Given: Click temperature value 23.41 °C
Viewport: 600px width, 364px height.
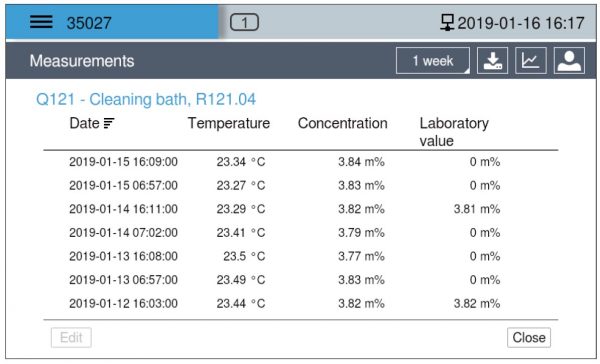Looking at the screenshot, I should tap(241, 233).
